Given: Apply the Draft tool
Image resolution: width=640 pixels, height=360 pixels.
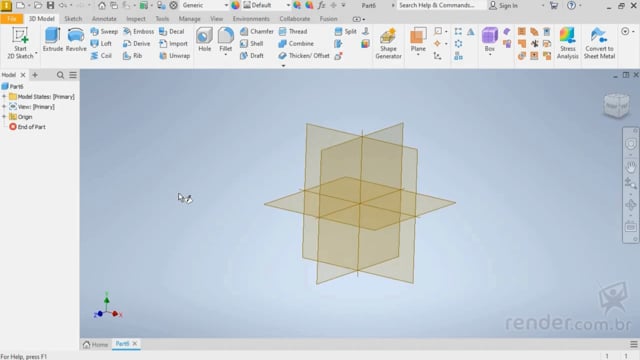Looking at the screenshot, I should 252,56.
